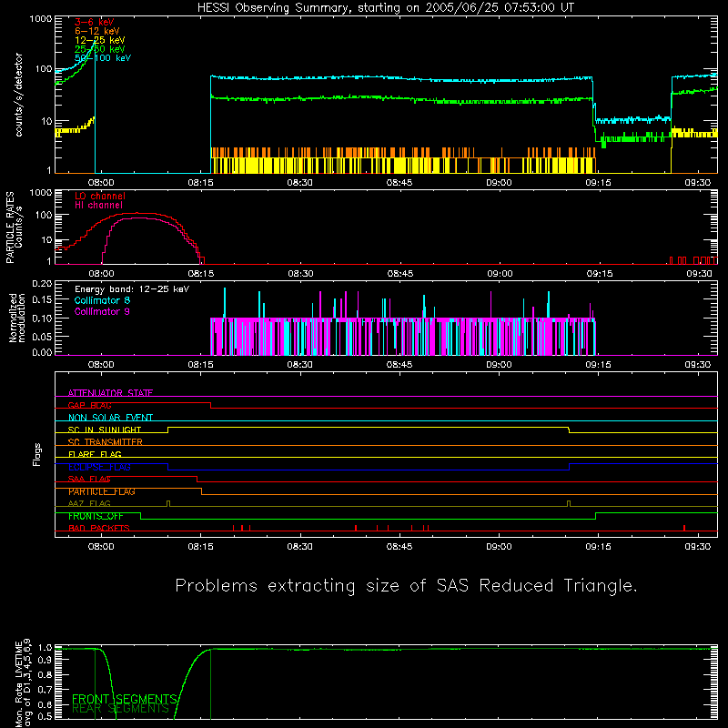Screen dimensions: 728x728
Task: Click the 09:30 tick label under the flags plot
Action: coord(698,547)
